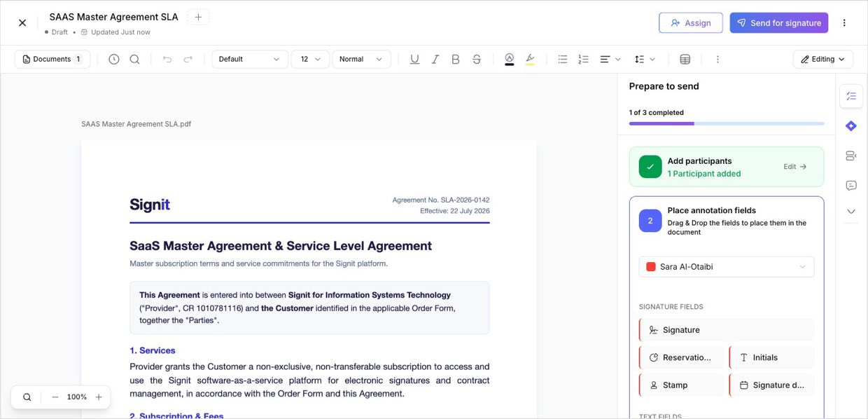Open comments sidebar icon
Screen dimensions: 868x419
[851, 186]
